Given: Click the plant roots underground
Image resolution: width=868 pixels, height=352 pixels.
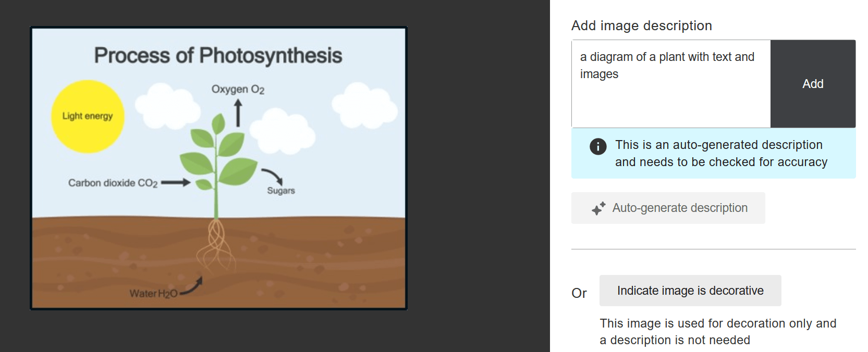Looking at the screenshot, I should [x=215, y=244].
